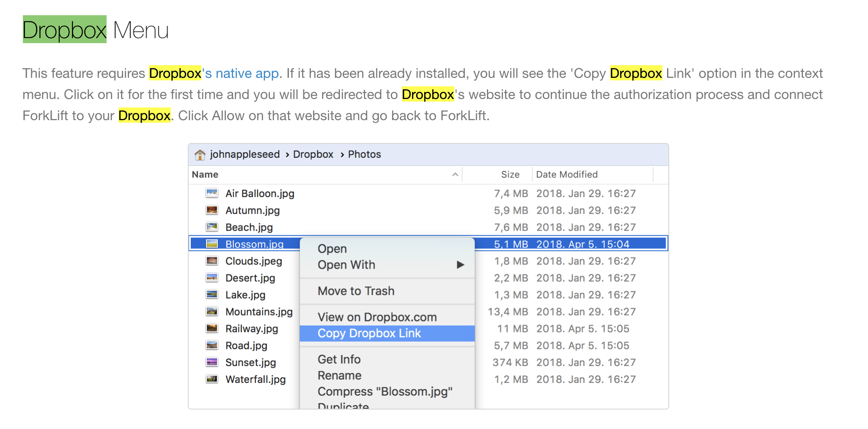Viewport: 868px width, 429px height.
Task: Select the Air Balloon.jpg file name
Action: [260, 194]
